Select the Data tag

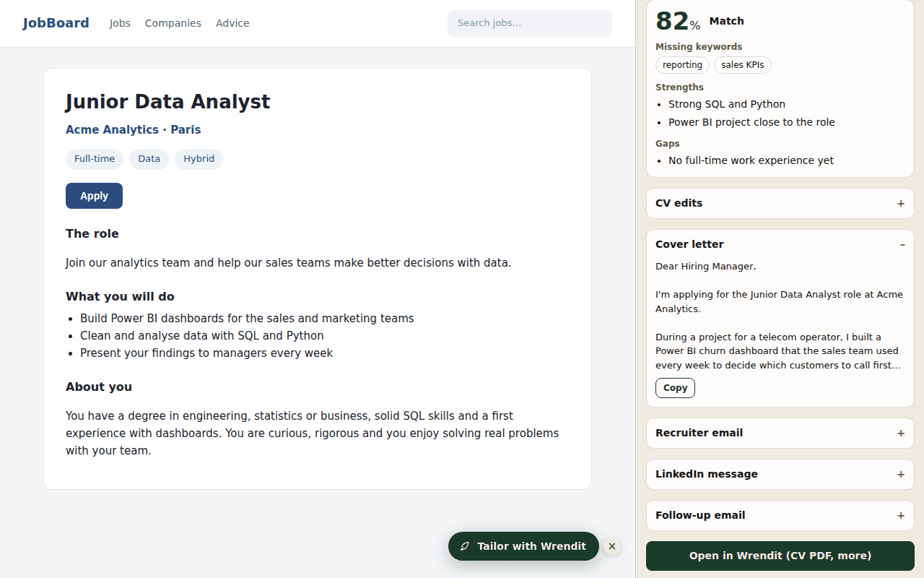(149, 159)
